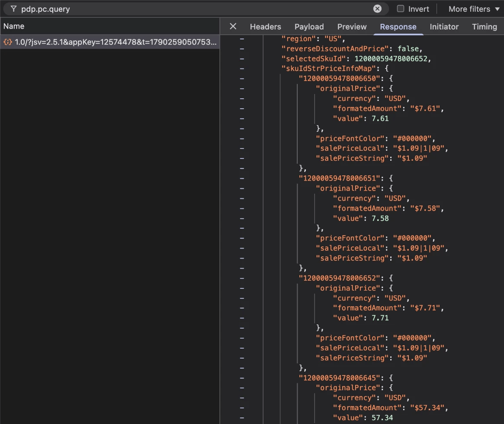Select the 1.0/?jsv=2.5.1 request row
Screen dimensions: 504x424
pos(110,42)
